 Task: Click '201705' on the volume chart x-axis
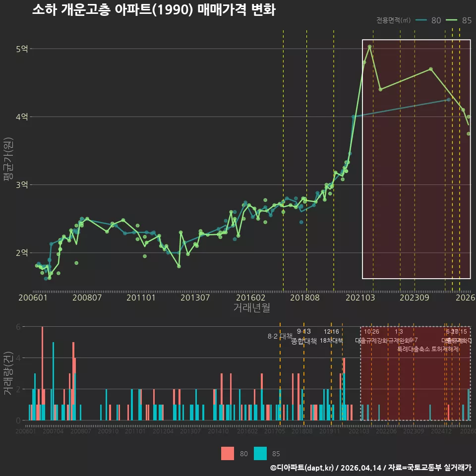[x=274, y=431]
